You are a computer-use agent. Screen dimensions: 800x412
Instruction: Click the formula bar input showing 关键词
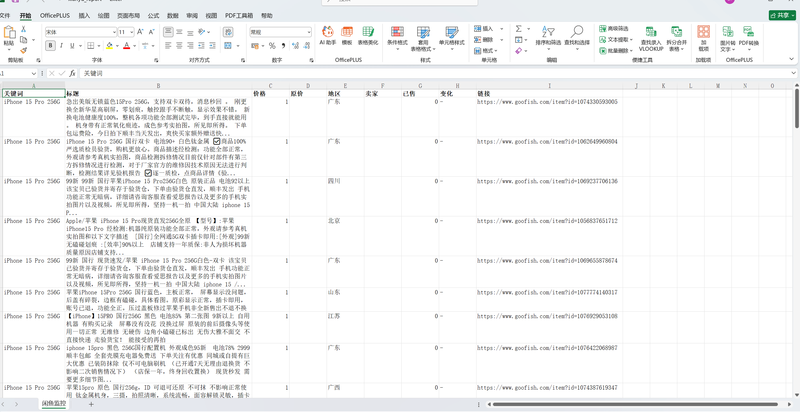[x=436, y=73]
